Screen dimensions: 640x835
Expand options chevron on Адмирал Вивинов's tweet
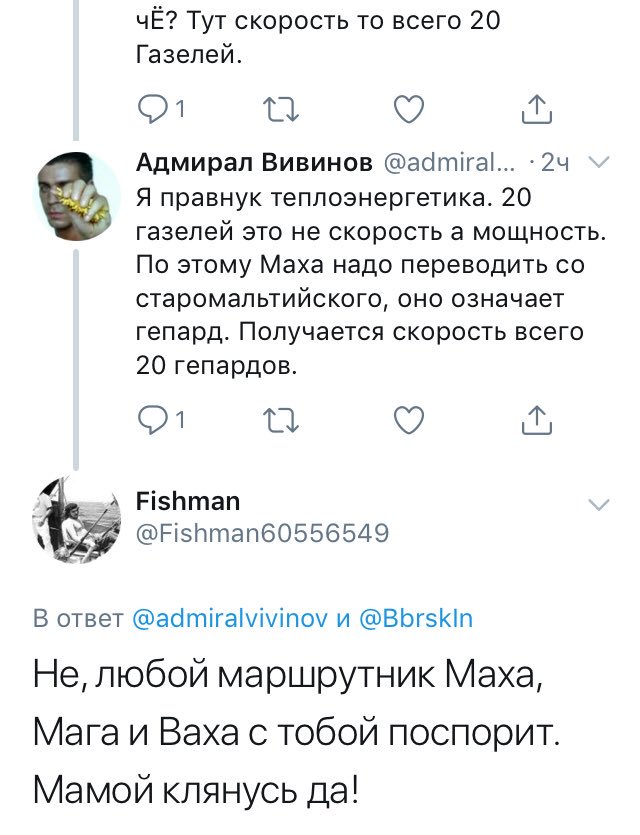(x=599, y=164)
